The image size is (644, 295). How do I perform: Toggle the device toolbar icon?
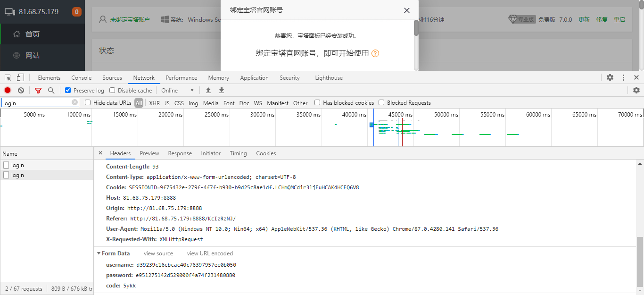pyautogui.click(x=20, y=77)
